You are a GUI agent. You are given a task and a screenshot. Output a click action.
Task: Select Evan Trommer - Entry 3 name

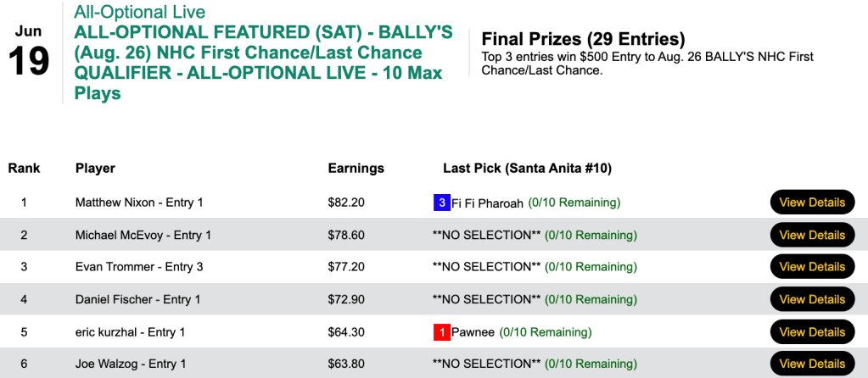pos(139,267)
